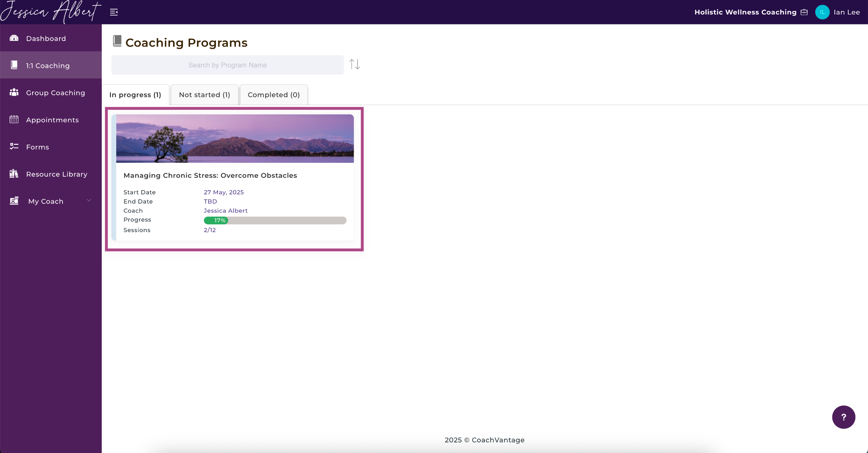Click the 2025 © CoachVantage footer text

(x=484, y=440)
